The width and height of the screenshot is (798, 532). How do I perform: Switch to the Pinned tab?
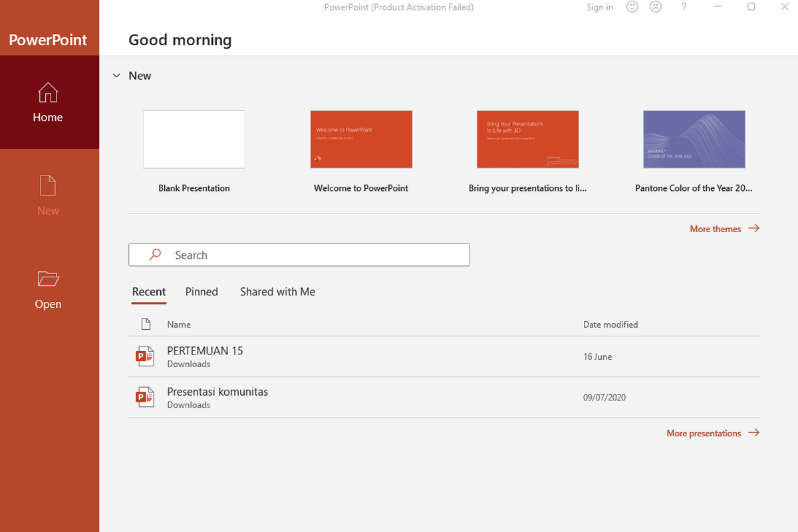click(x=201, y=291)
